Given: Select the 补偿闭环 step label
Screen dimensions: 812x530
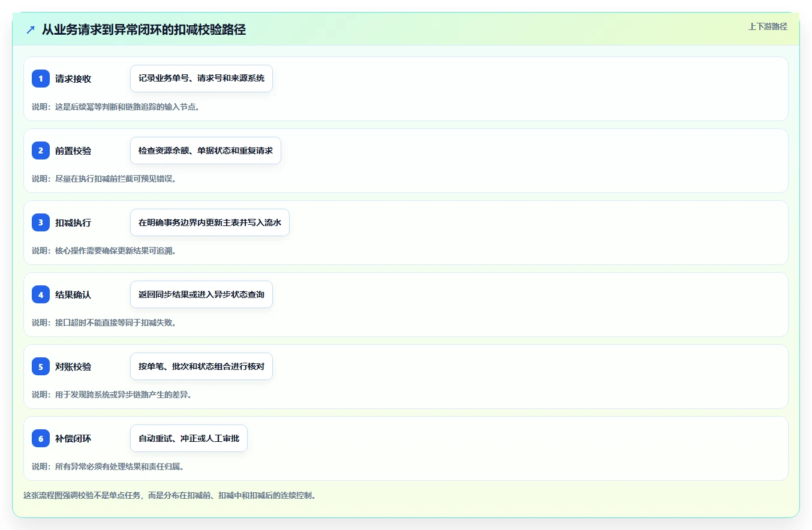Looking at the screenshot, I should pyautogui.click(x=73, y=438).
